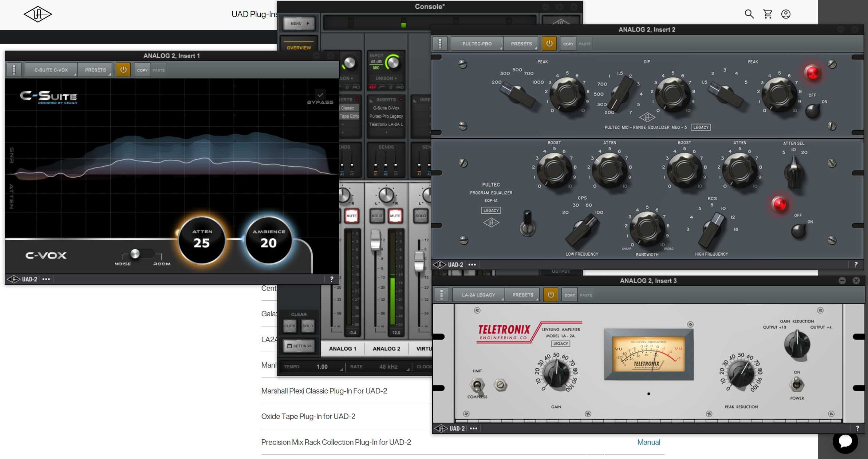Screen dimensions: 868x459
Task: Select ANALOG 1 channel label in Console
Action: 342,348
